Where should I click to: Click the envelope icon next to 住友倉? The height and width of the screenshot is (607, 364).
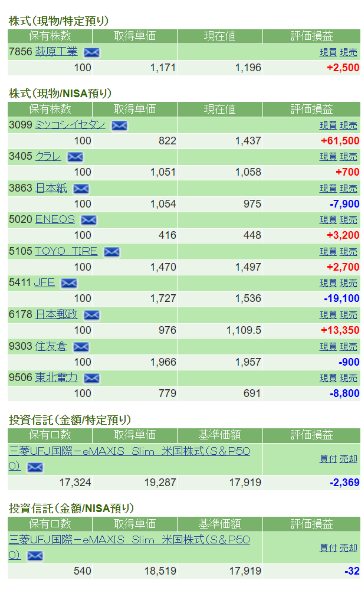coord(81,347)
